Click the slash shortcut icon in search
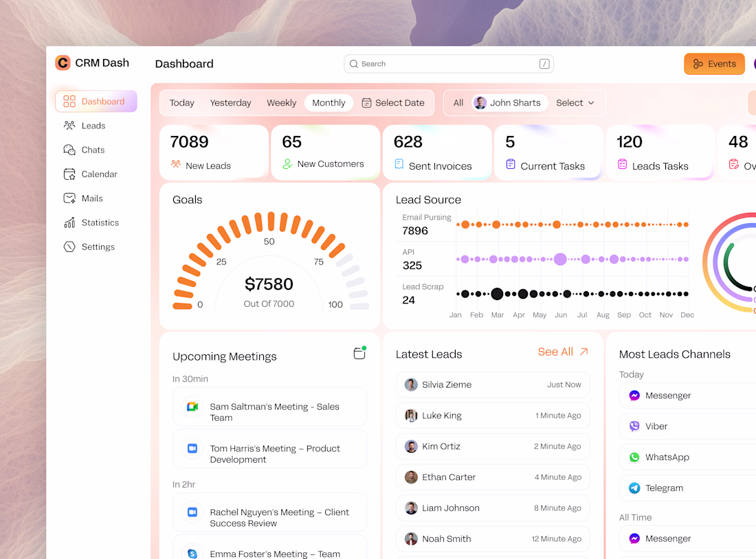 [544, 64]
